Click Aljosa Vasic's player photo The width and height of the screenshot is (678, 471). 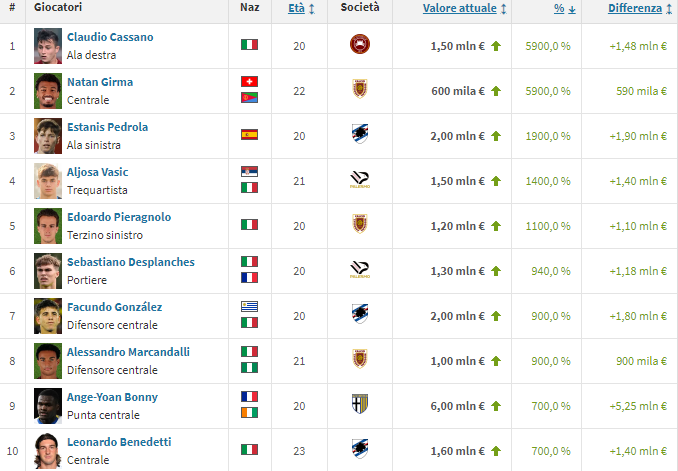click(x=46, y=179)
